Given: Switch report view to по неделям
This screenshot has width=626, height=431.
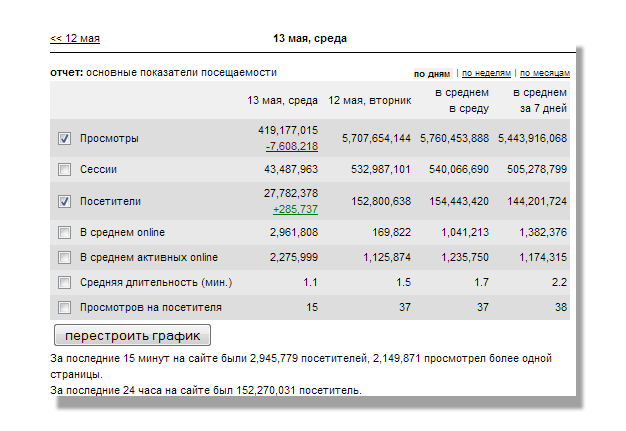Looking at the screenshot, I should tap(486, 73).
